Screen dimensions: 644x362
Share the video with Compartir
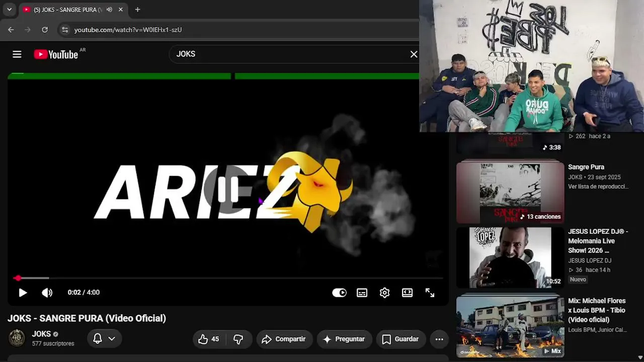click(284, 339)
